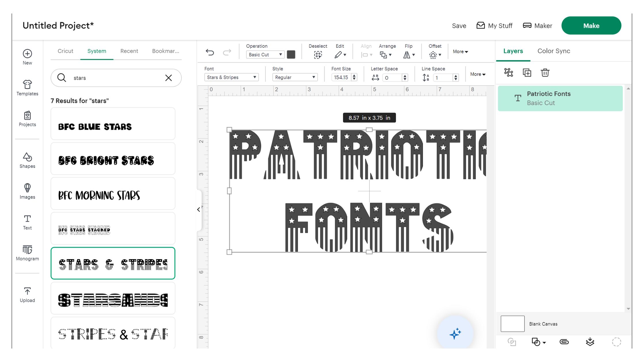Open the Text tool from sidebar
644x362 pixels.
coord(27,222)
